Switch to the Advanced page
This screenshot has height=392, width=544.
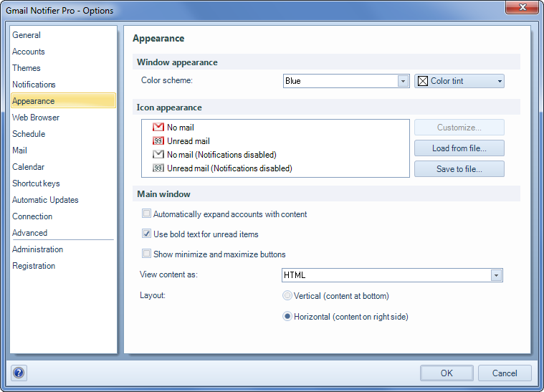coord(30,233)
